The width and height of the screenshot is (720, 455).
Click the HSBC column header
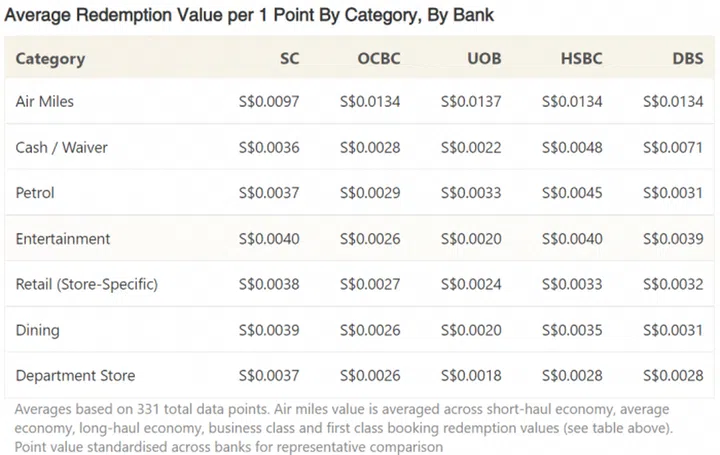tap(581, 58)
